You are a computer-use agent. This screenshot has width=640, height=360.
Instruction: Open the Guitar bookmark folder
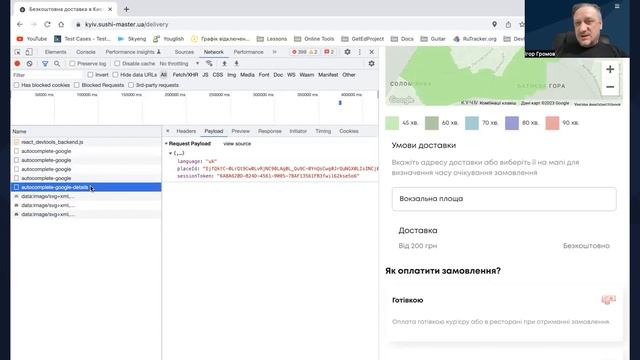(x=433, y=39)
